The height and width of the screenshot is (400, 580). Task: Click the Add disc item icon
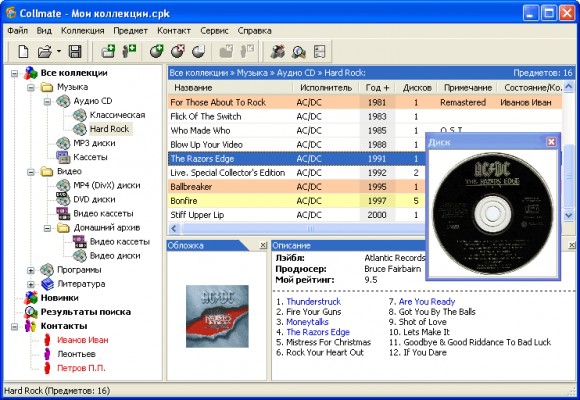click(x=156, y=51)
